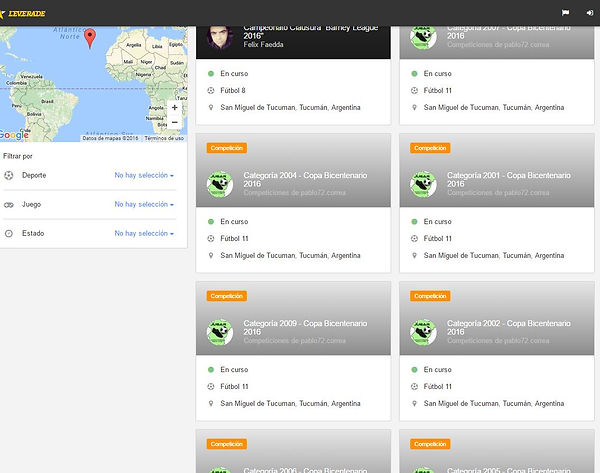Click the Leverade logo
The width and height of the screenshot is (600, 473).
coord(23,13)
